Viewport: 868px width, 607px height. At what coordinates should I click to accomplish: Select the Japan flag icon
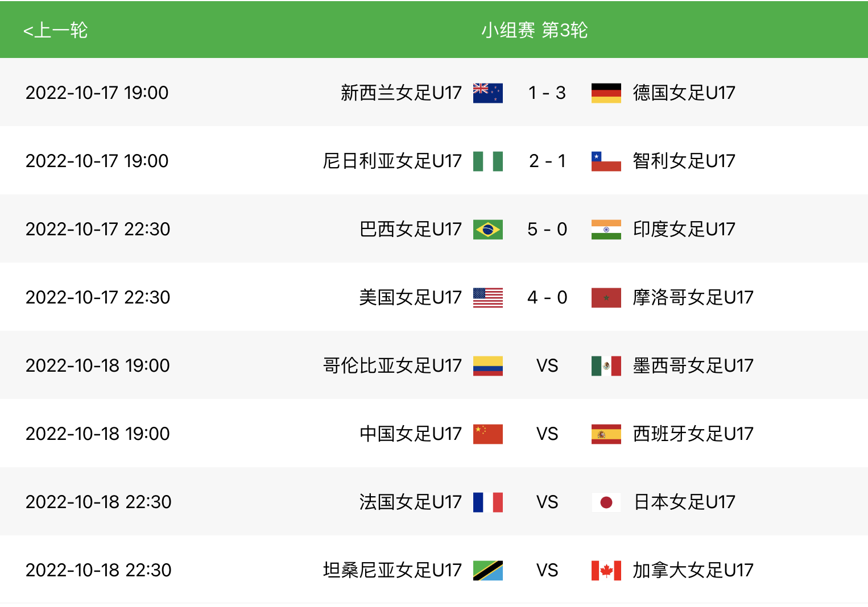coord(605,502)
